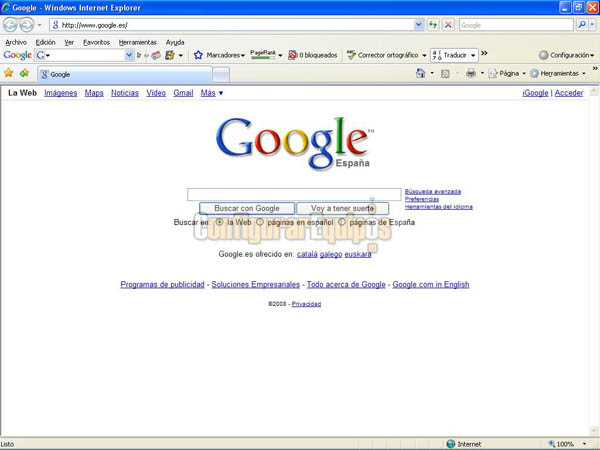Viewport: 600px width, 450px height.
Task: Open zoom level 100% control
Action: pos(568,444)
